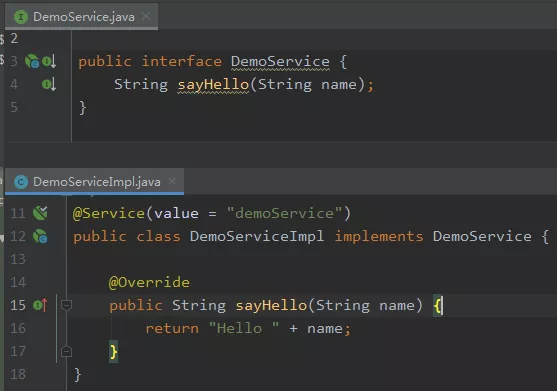Viewport: 557px width, 391px height.
Task: Click the interface keyword on line 3
Action: tap(182, 61)
